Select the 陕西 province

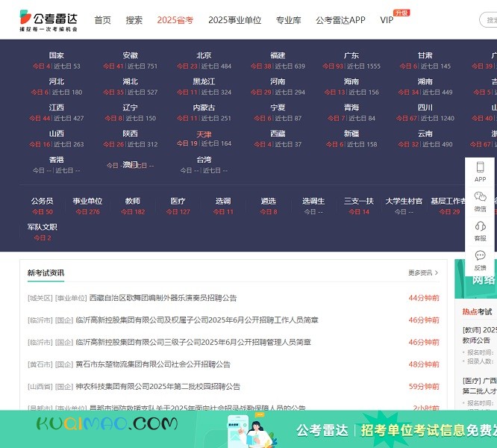click(131, 134)
